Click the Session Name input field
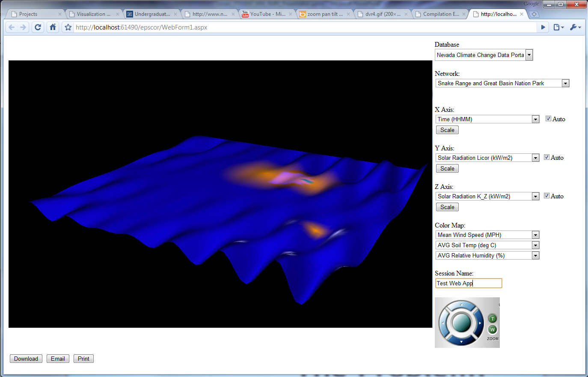 tap(469, 283)
